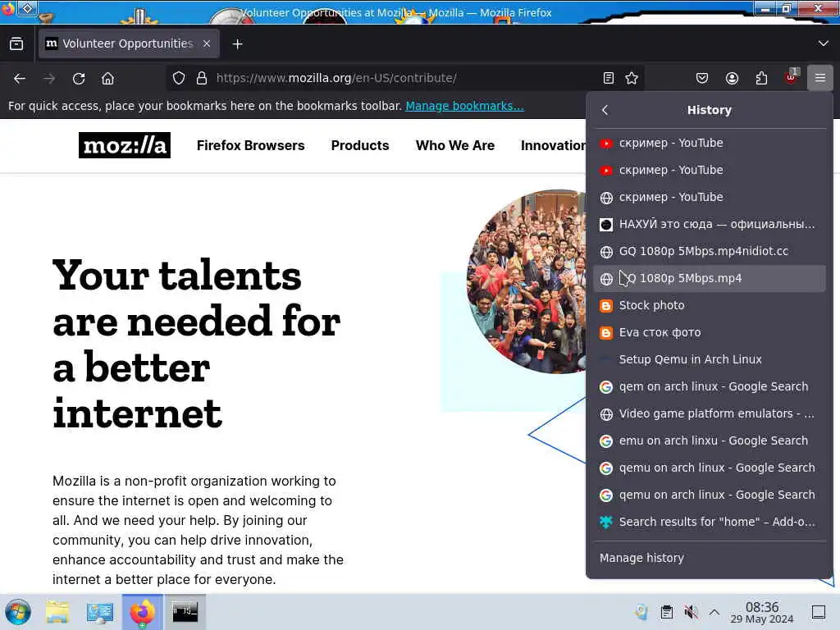
Task: Open the Products nav menu
Action: point(360,146)
